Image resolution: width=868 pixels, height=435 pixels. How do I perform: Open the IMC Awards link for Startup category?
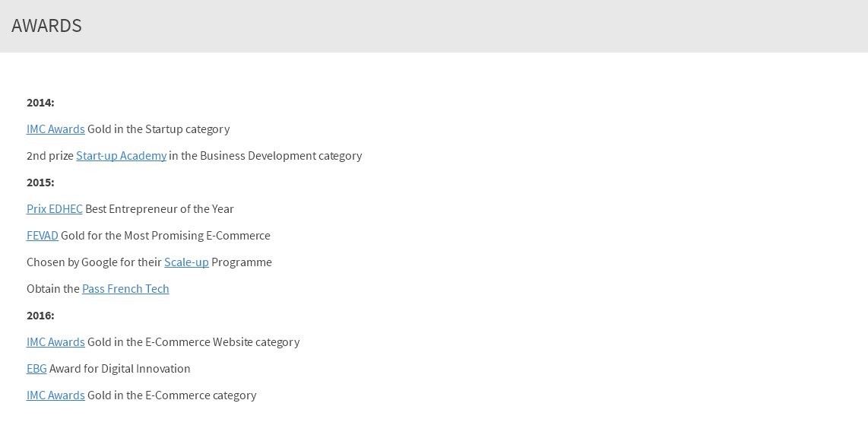pyautogui.click(x=55, y=129)
